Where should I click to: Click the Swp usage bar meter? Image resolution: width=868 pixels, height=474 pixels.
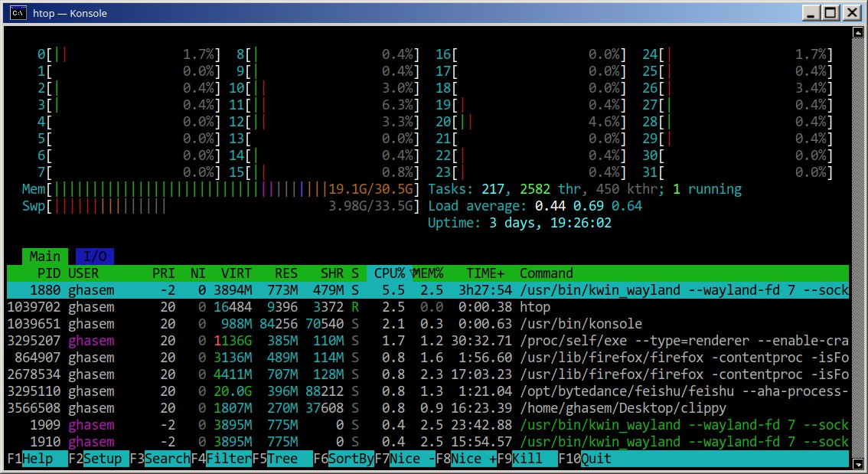click(x=221, y=206)
